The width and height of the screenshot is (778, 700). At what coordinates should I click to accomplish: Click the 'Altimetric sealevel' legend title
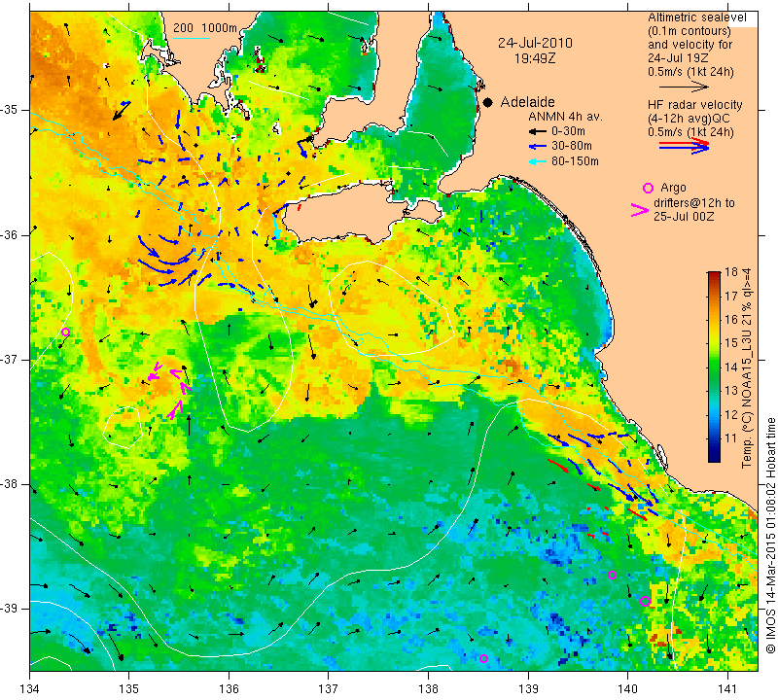696,17
